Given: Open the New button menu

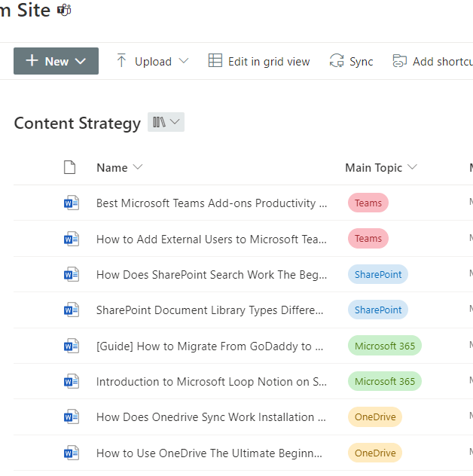Looking at the screenshot, I should 56,61.
